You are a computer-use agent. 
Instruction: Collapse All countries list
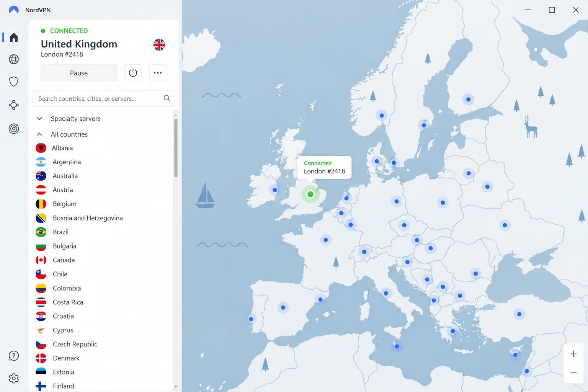pyautogui.click(x=69, y=134)
